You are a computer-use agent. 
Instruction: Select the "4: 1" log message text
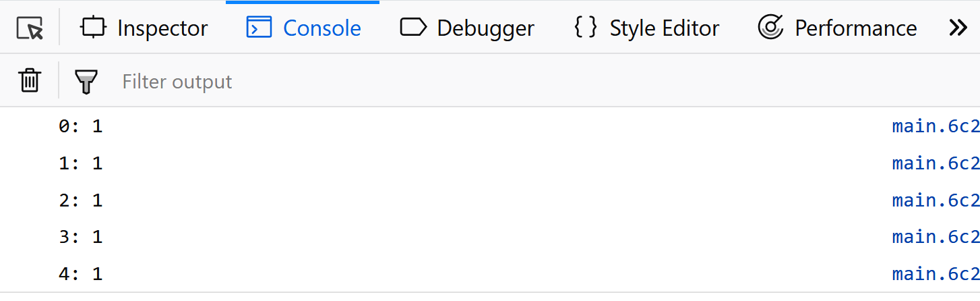[x=81, y=274]
